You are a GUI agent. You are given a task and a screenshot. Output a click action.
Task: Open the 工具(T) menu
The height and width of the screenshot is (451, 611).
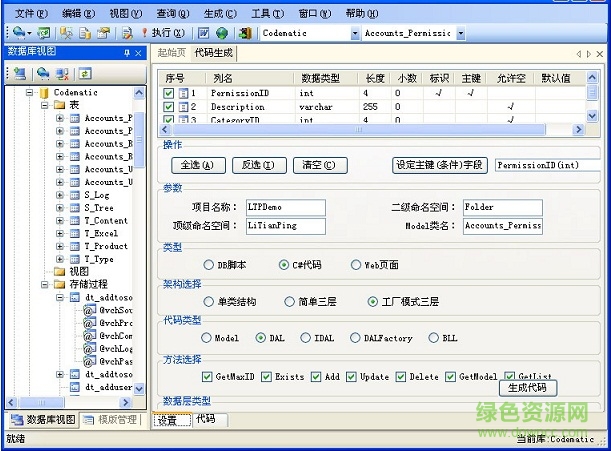coord(267,14)
